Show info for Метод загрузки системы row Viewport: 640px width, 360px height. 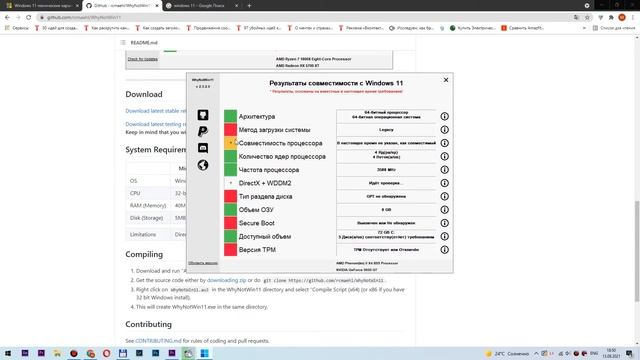click(x=444, y=130)
